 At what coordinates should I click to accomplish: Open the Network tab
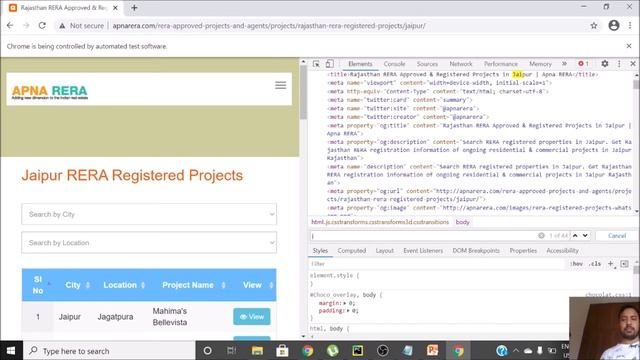[461, 64]
